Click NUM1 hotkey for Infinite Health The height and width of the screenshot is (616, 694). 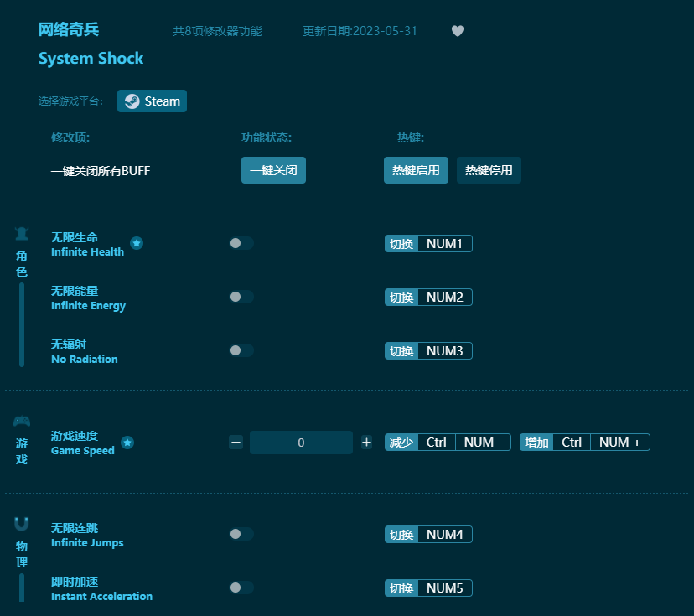pos(445,243)
